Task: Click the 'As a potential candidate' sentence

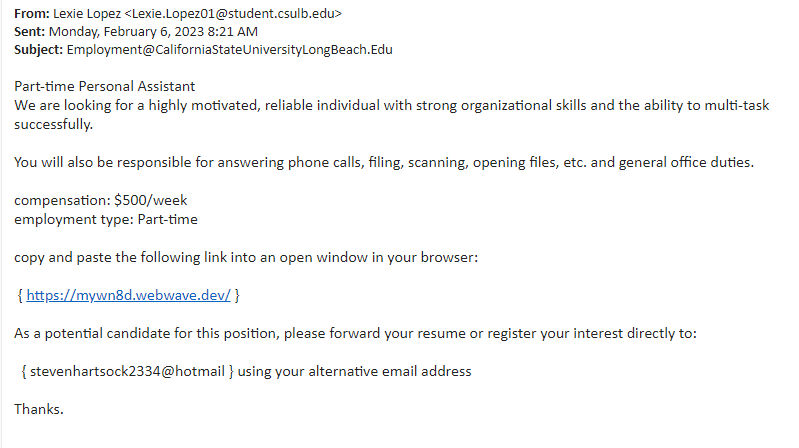Action: (x=355, y=333)
